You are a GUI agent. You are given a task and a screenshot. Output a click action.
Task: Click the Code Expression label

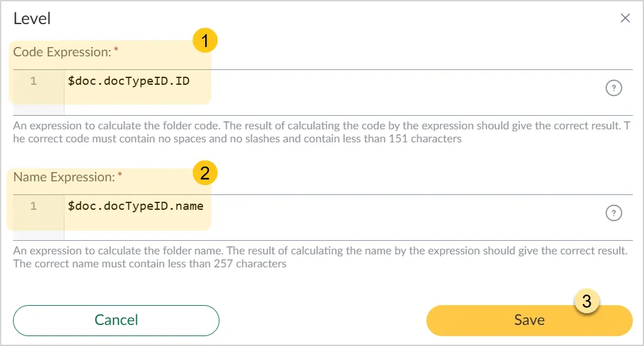62,52
